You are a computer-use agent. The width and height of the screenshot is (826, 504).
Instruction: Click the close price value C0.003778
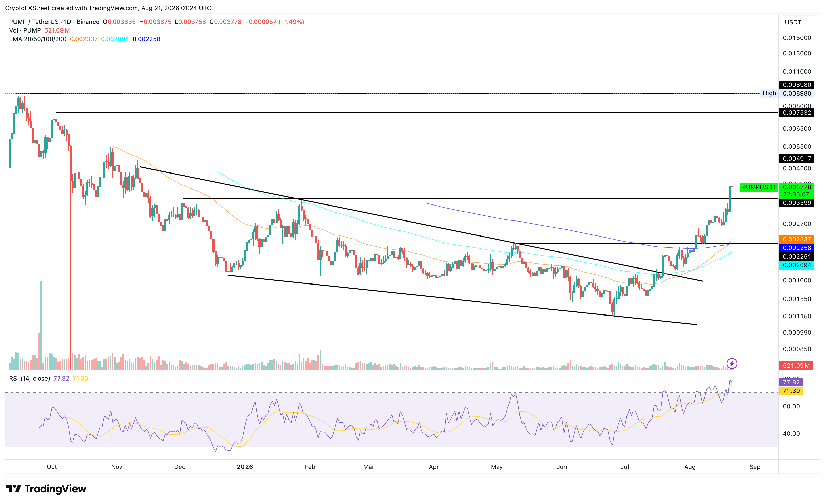(226, 22)
